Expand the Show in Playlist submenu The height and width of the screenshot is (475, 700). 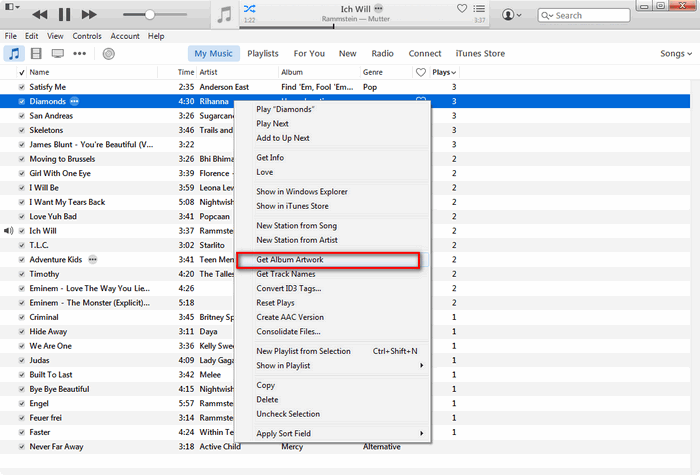pos(333,366)
